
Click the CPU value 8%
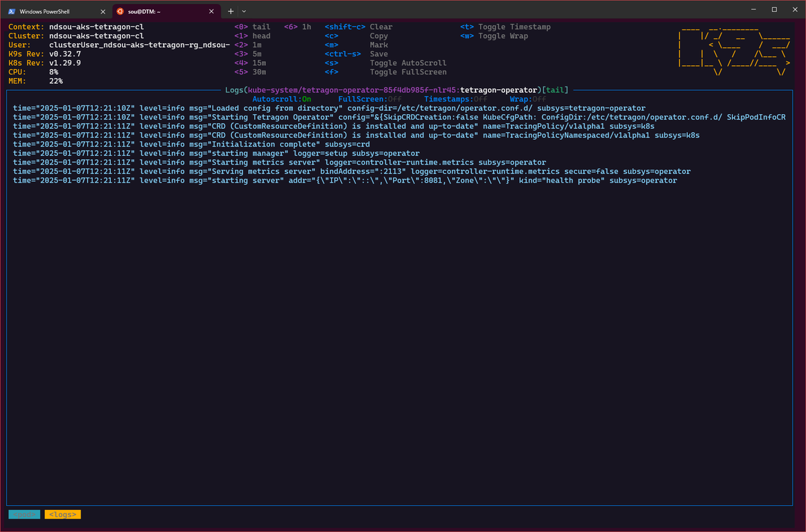(54, 72)
